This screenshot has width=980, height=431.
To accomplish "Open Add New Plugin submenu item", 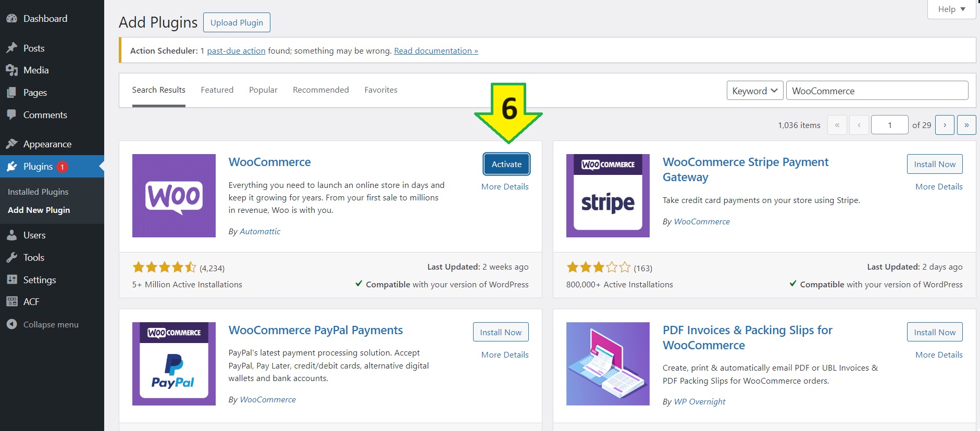I will [39, 210].
